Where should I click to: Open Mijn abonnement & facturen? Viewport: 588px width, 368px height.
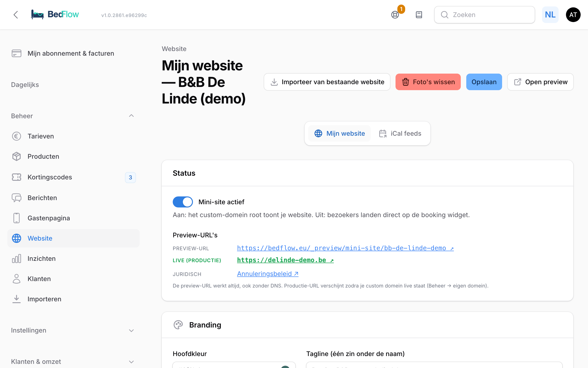point(73,53)
